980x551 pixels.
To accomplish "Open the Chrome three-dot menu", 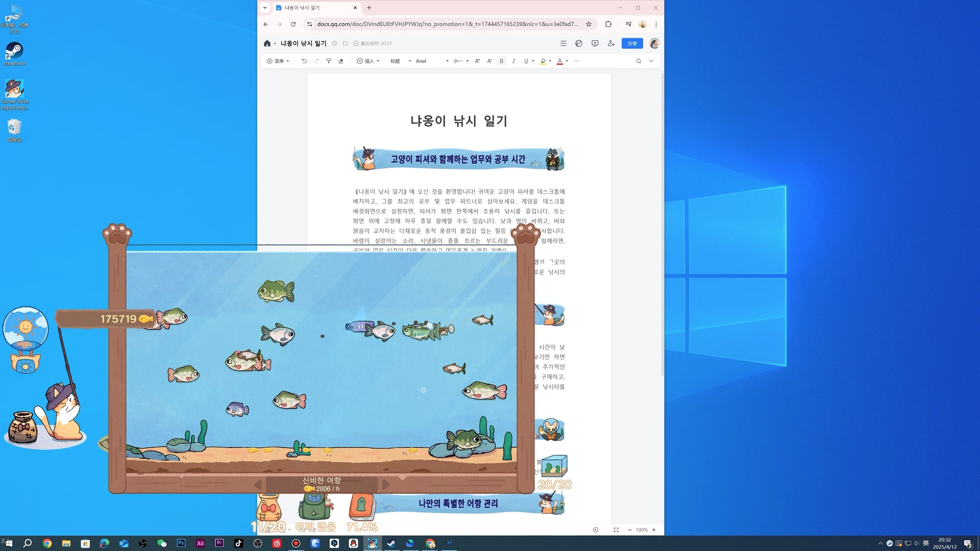I will (x=656, y=24).
